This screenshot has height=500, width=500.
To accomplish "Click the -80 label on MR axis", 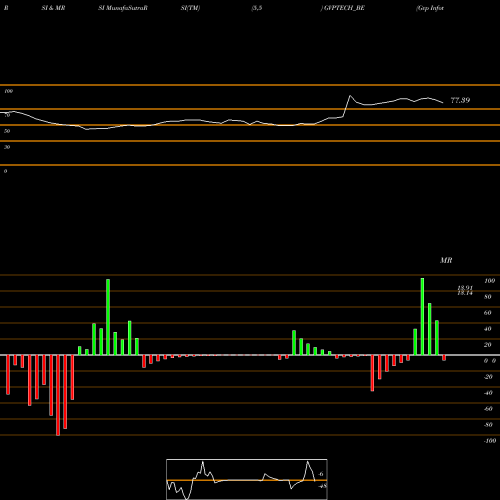I will coord(488,425).
